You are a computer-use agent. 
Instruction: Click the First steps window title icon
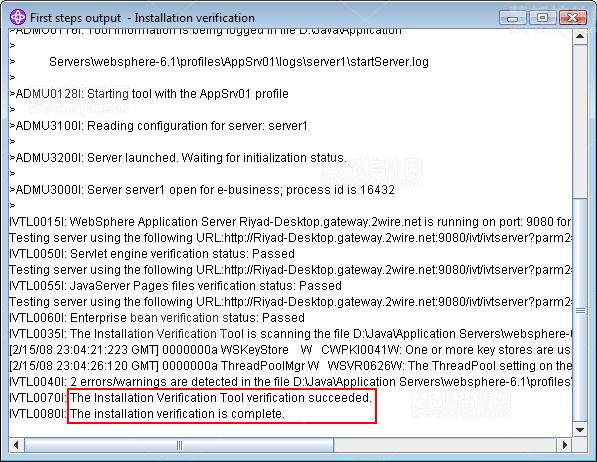coord(18,17)
